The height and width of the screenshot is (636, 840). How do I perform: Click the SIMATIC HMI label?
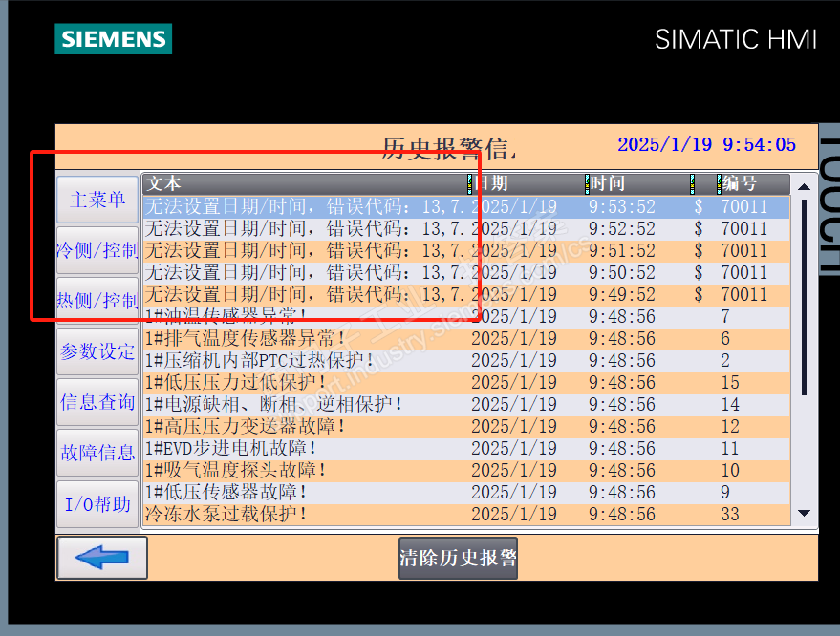(x=736, y=39)
